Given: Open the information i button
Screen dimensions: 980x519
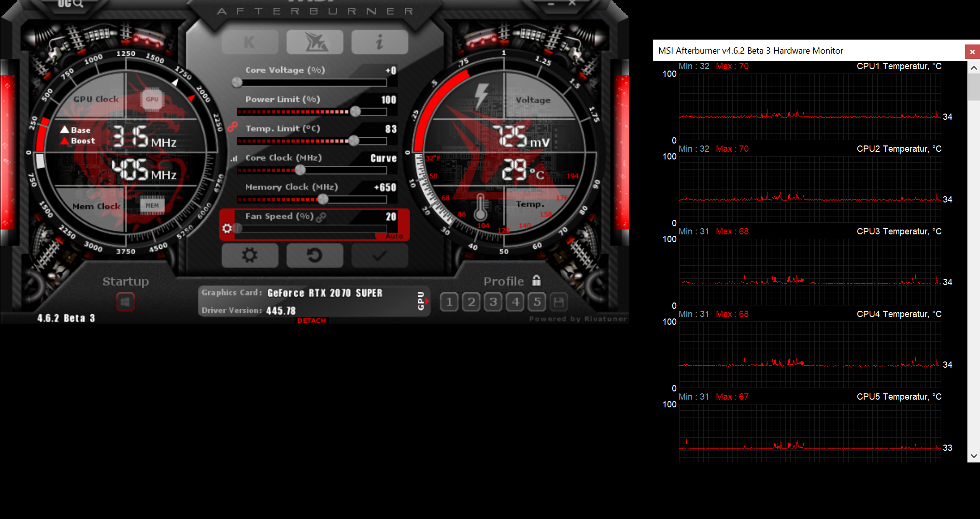Looking at the screenshot, I should coord(380,42).
